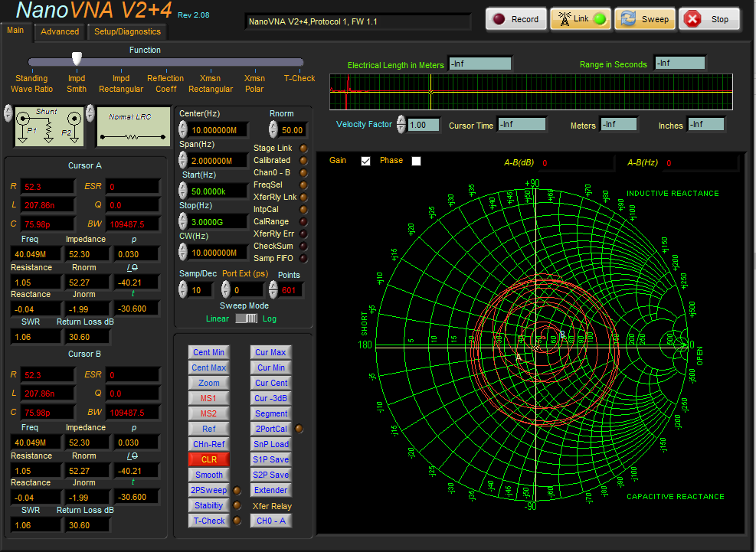Adjust the Stop(Hz) stepper
This screenshot has width=756, height=552.
(x=183, y=221)
